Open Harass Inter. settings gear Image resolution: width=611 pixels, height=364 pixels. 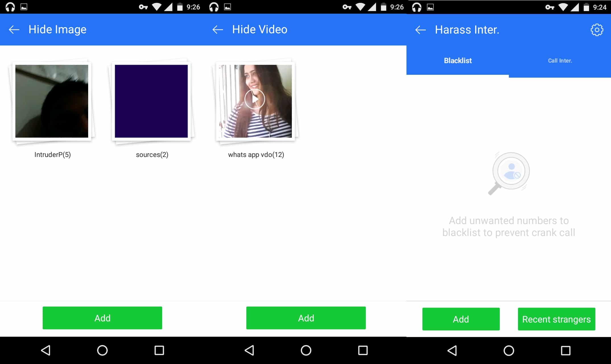click(597, 30)
